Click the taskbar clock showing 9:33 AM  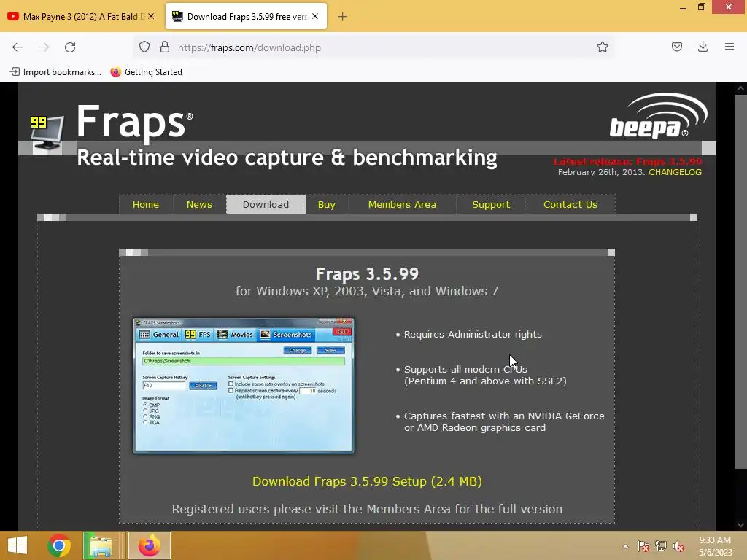[x=715, y=546]
